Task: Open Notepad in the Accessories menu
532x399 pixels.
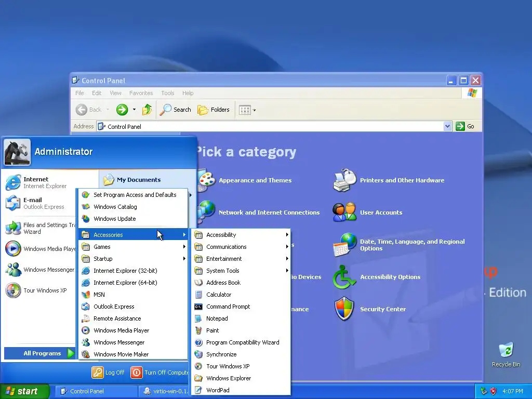Action: click(241, 318)
